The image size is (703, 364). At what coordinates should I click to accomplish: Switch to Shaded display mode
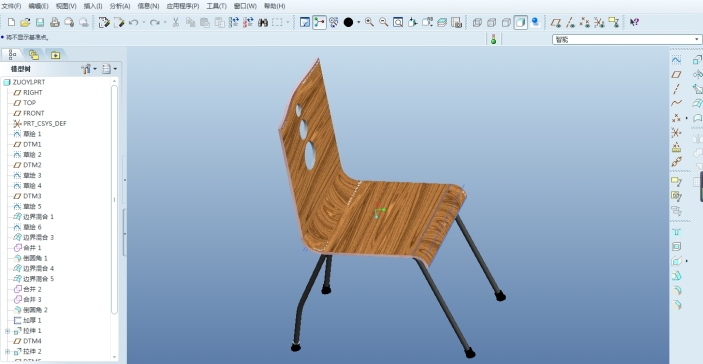click(521, 22)
